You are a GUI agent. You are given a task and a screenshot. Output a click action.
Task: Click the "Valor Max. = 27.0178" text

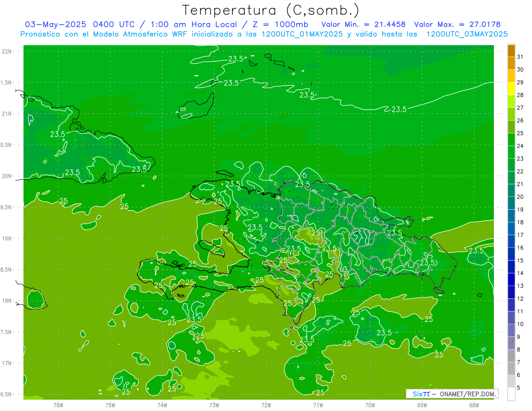458,24
